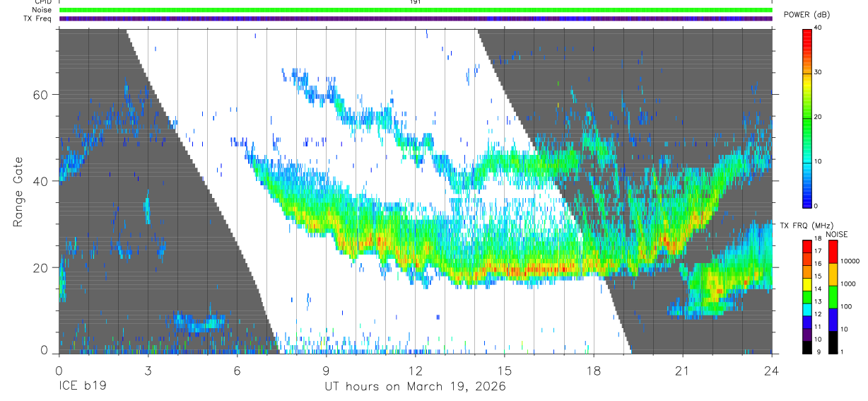Screen dimensions: 868x401
Task: Select the red 17-18 MHz TX FRQ swatch
Action: [807, 246]
